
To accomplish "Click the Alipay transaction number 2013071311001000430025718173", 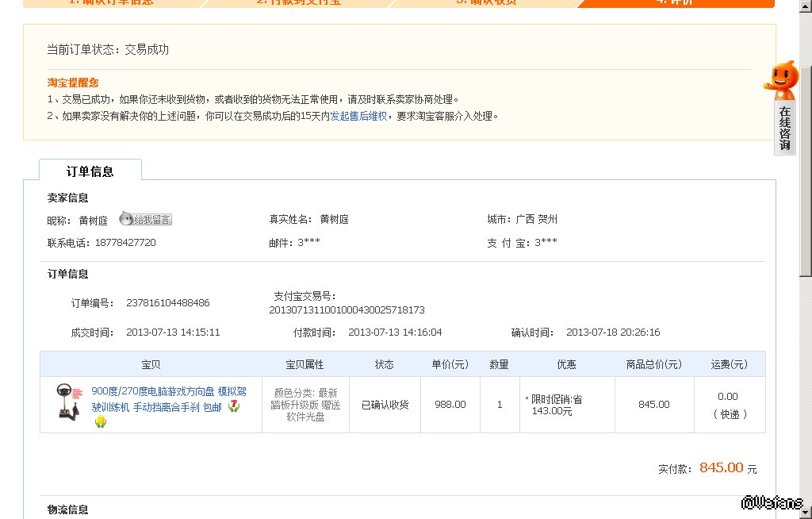I will click(347, 310).
